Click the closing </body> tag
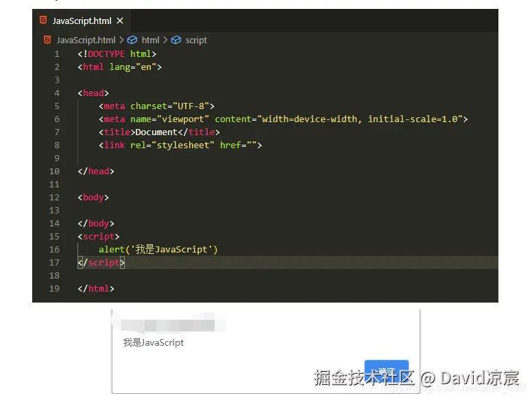The image size is (532, 400). [96, 224]
